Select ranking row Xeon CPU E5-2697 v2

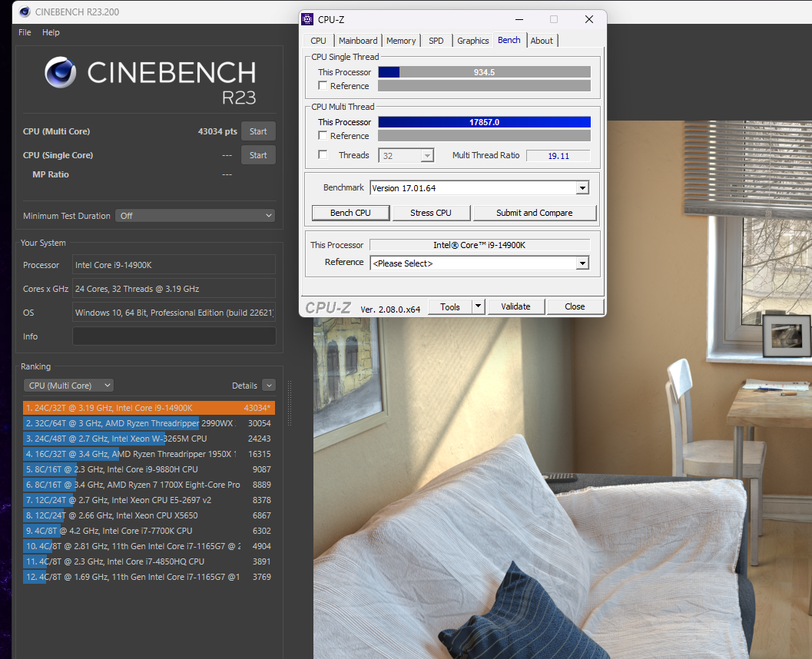[148, 500]
